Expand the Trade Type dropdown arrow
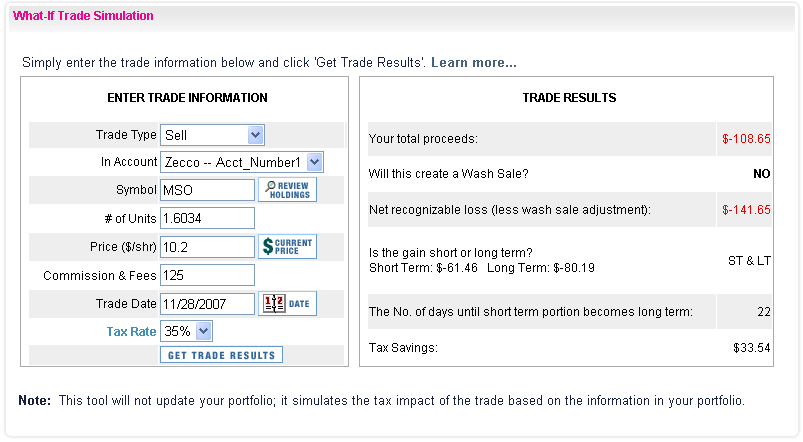 pos(256,135)
